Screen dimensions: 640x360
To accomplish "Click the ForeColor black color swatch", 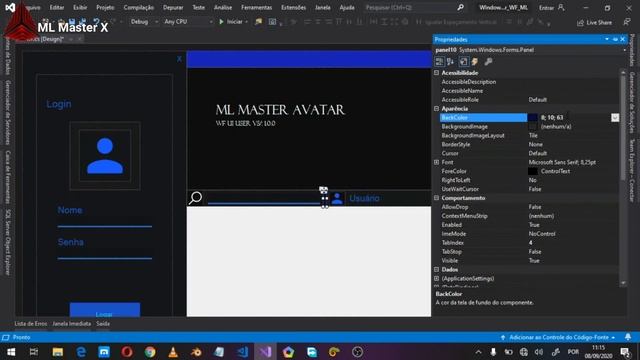I will 533,171.
